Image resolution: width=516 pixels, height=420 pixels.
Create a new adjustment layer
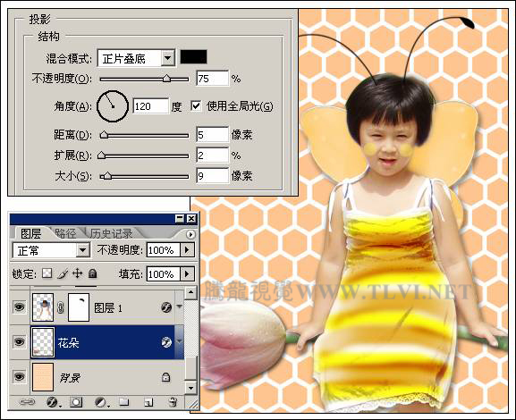point(101,402)
